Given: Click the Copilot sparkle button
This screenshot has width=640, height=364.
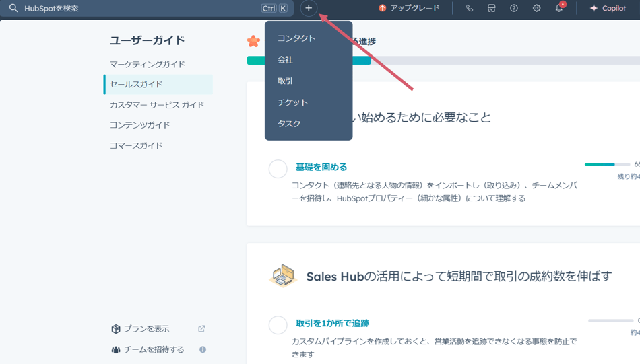Looking at the screenshot, I should point(608,8).
